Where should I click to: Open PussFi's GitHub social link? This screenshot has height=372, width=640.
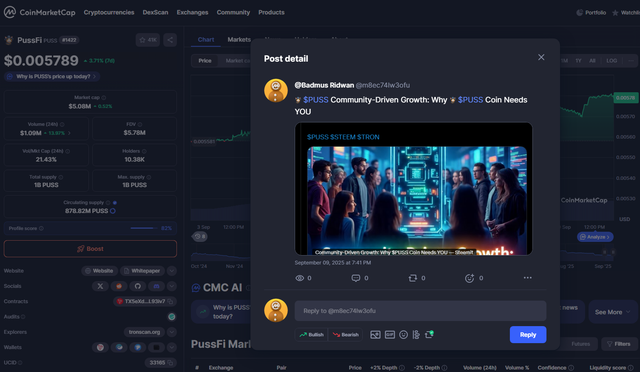pos(138,286)
